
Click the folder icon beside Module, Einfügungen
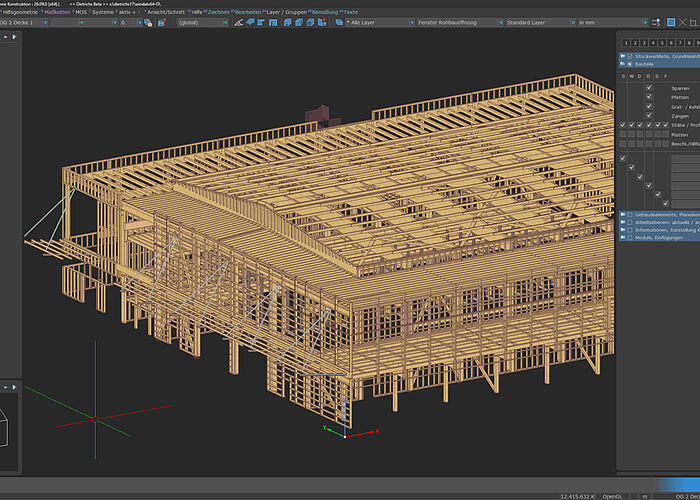click(x=622, y=238)
